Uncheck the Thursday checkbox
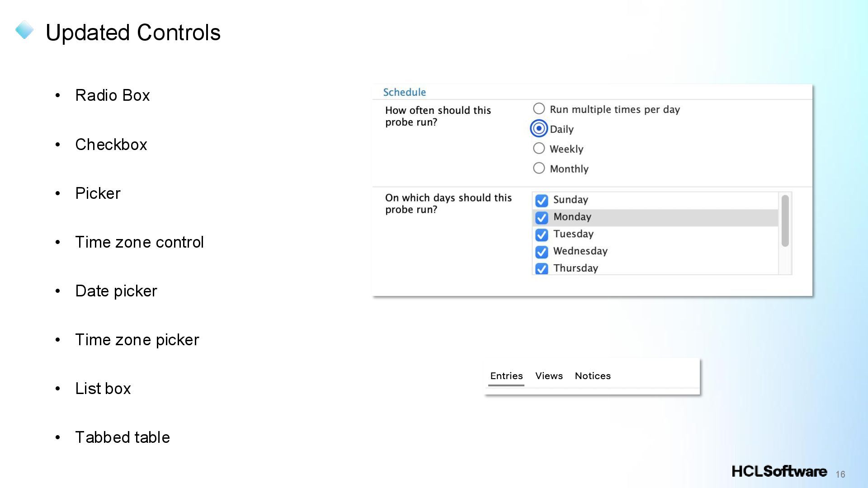 pos(542,268)
